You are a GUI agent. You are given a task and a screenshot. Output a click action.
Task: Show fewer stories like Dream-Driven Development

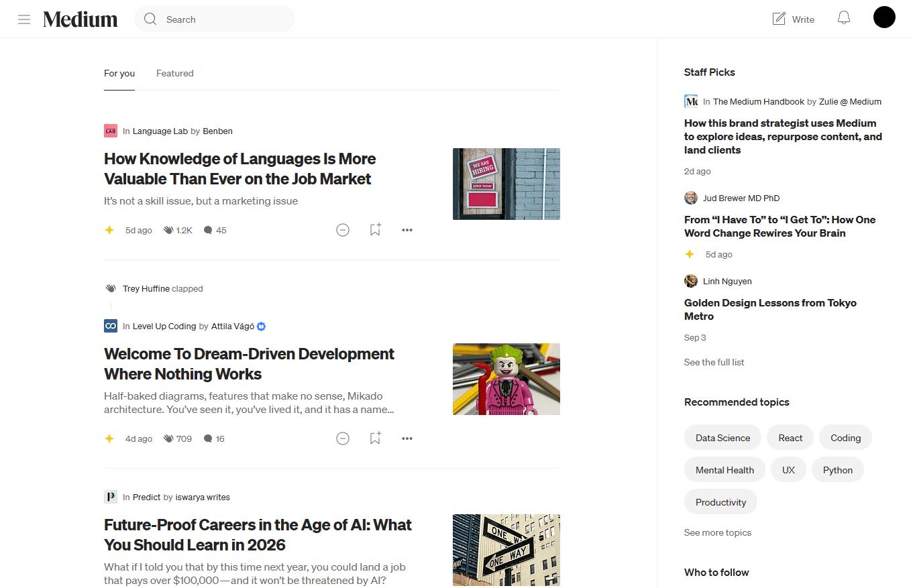tap(343, 438)
